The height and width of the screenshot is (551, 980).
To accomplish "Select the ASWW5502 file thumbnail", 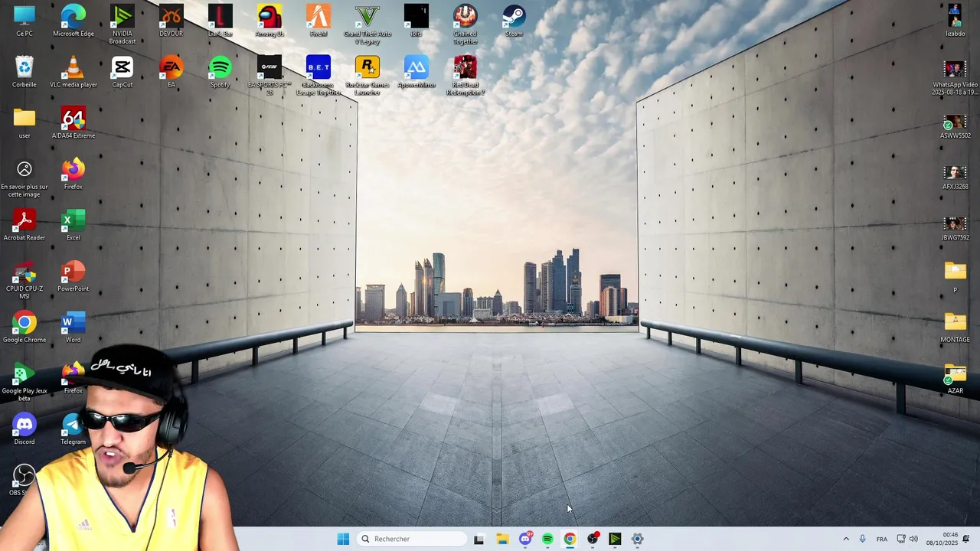I will coord(955,123).
